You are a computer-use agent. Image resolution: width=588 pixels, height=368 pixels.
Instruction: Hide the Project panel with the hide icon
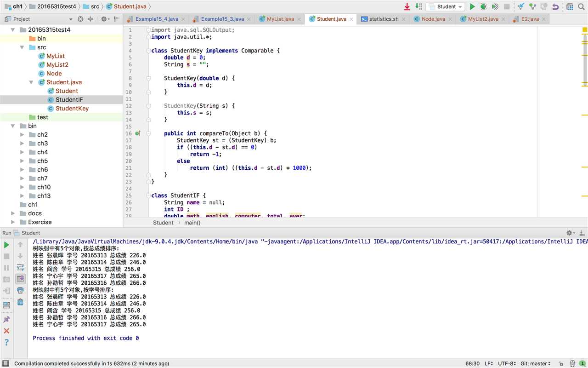pos(116,19)
